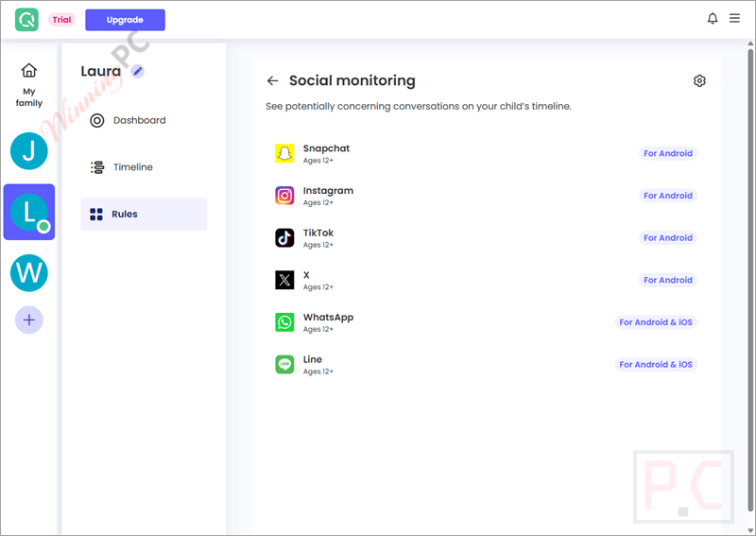The image size is (756, 536).
Task: Click the Trial badge
Action: [x=61, y=20]
